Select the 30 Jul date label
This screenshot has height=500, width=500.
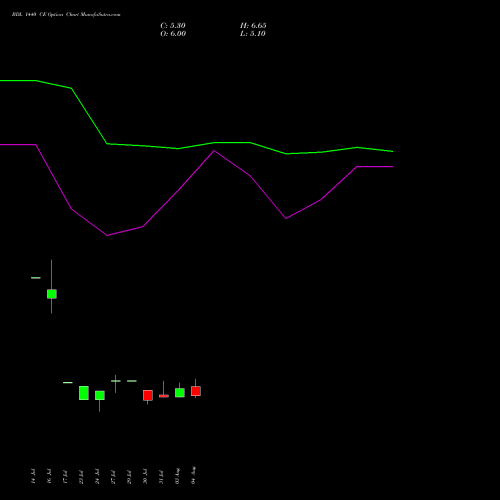click(x=145, y=476)
